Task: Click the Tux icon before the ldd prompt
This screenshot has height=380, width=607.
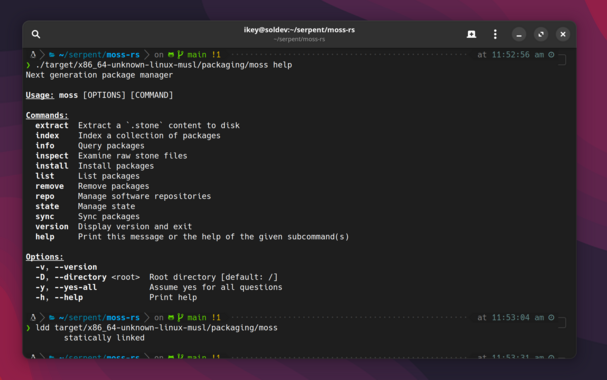Action: pos(33,318)
